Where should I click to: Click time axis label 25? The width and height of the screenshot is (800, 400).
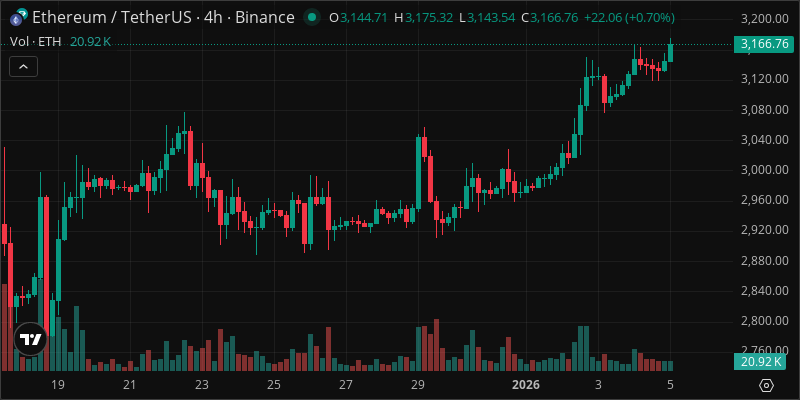click(x=274, y=384)
